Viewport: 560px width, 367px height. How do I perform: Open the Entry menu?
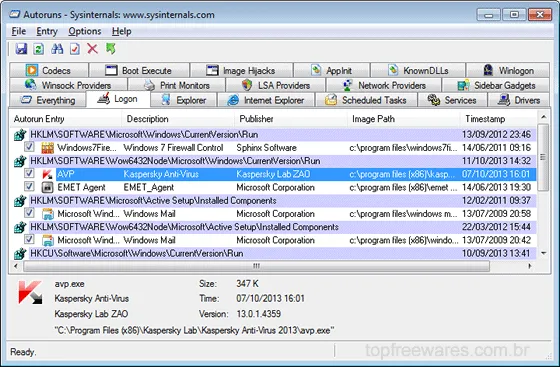(x=47, y=31)
